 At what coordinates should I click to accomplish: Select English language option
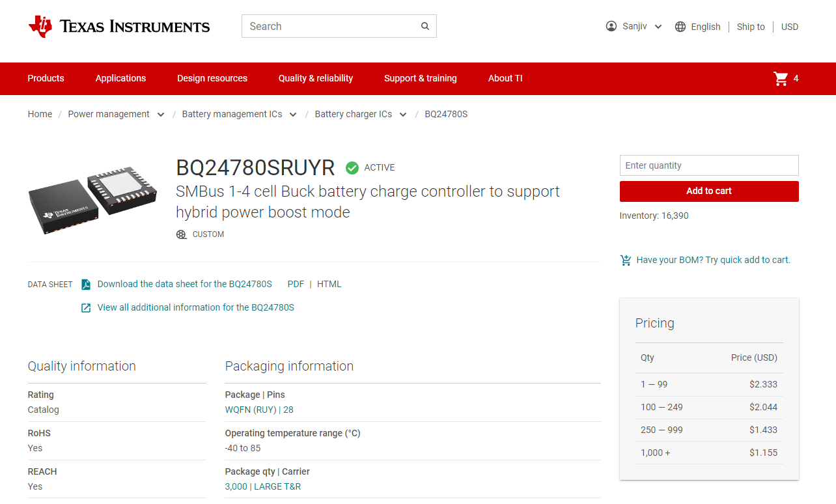point(706,27)
